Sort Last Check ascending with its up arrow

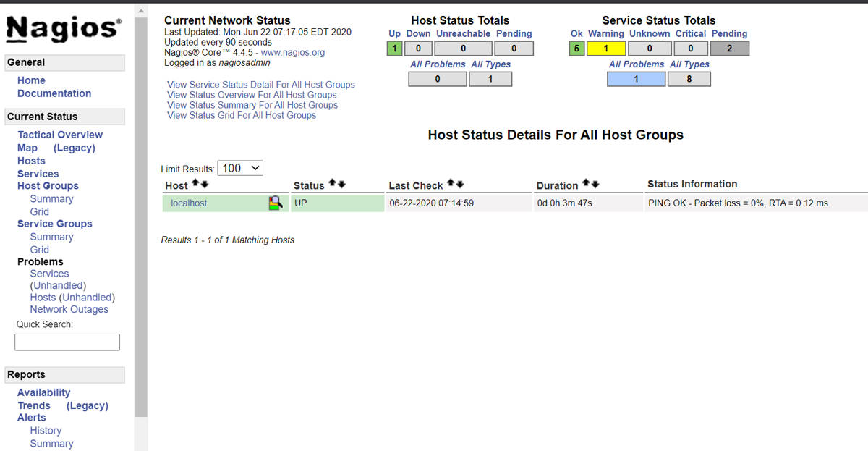(x=450, y=181)
